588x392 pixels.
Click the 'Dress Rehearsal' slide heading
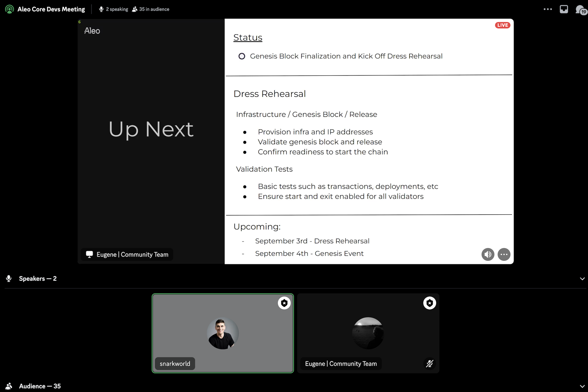[270, 94]
